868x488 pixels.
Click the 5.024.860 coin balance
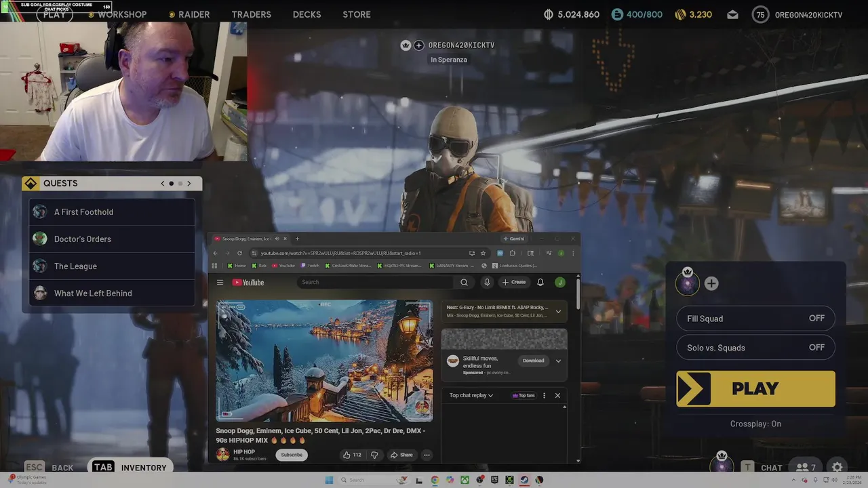pyautogui.click(x=571, y=14)
